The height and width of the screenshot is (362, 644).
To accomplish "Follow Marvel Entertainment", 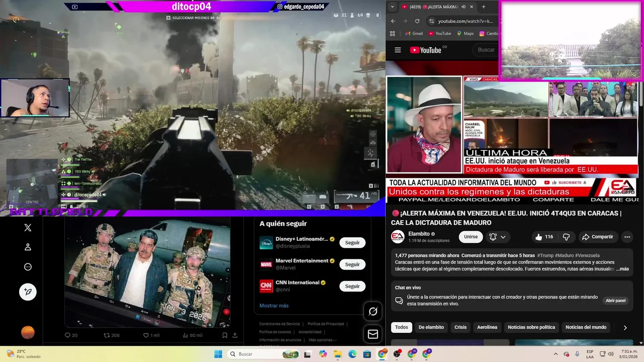I will point(352,264).
